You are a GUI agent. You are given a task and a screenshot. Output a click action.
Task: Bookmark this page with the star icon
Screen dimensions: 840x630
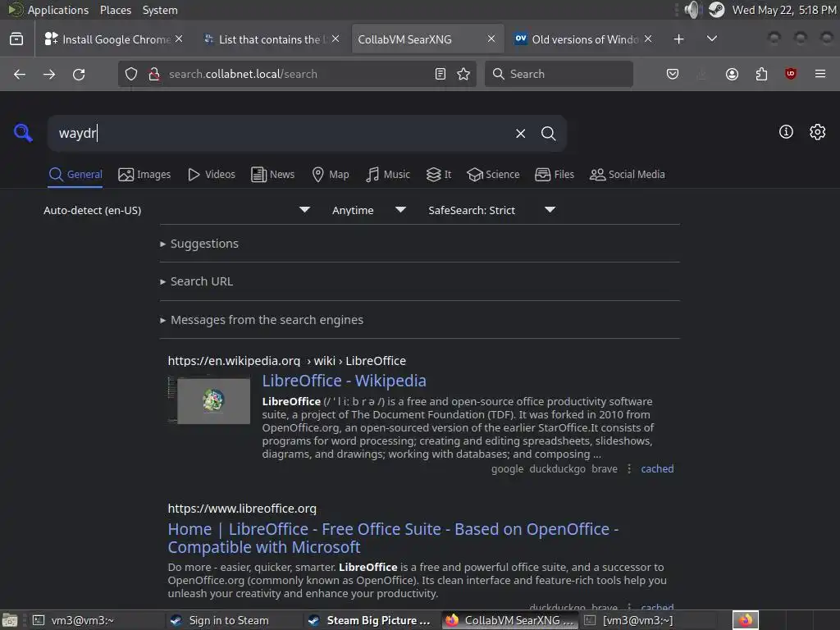click(463, 74)
